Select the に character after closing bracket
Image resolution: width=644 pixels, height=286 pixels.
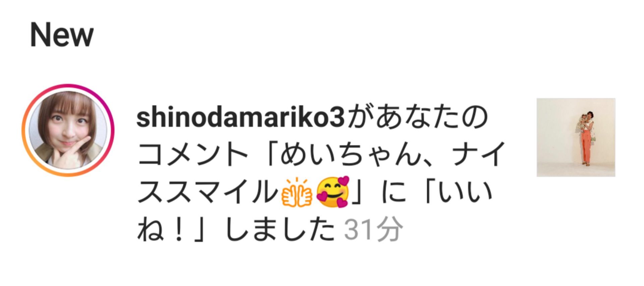[x=393, y=192]
